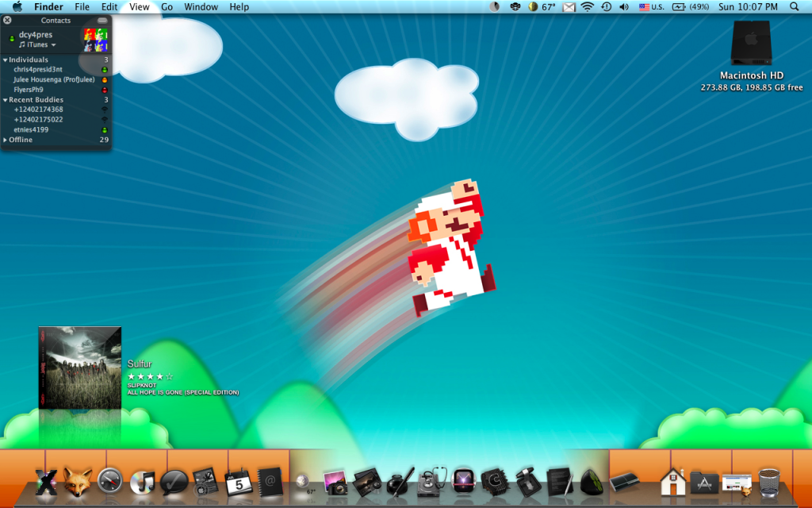812x508 pixels.
Task: Open the Help menu
Action: (x=239, y=6)
